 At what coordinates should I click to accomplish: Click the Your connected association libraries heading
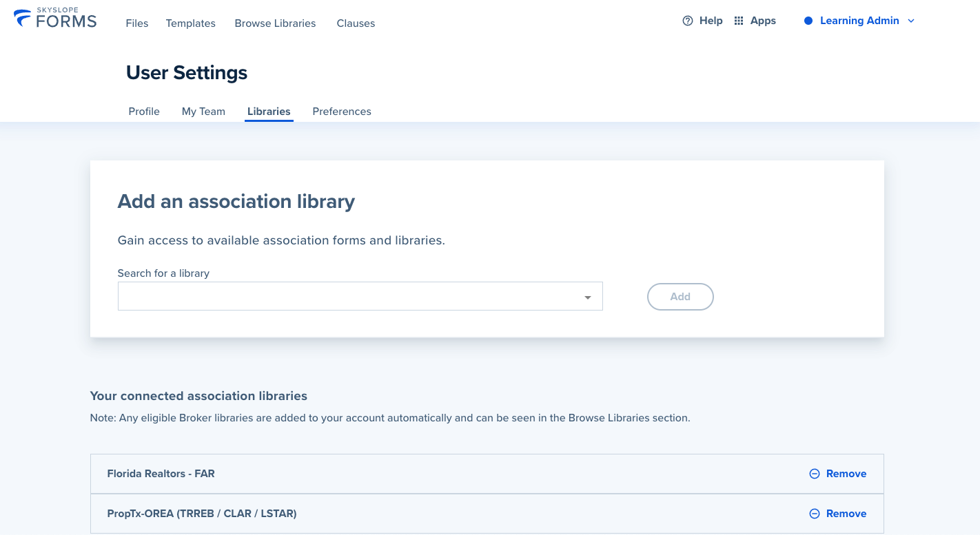pos(198,396)
